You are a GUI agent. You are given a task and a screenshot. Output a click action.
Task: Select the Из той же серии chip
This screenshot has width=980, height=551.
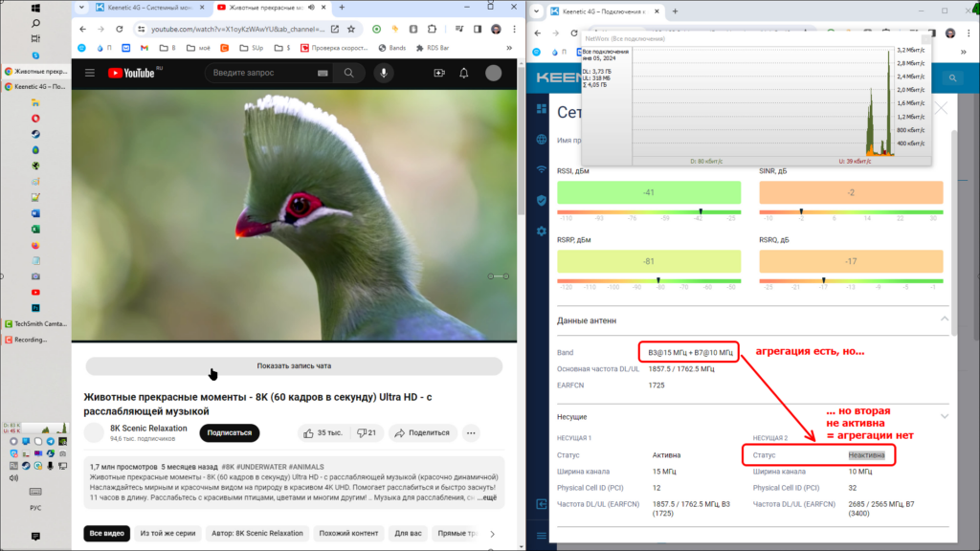coord(168,534)
